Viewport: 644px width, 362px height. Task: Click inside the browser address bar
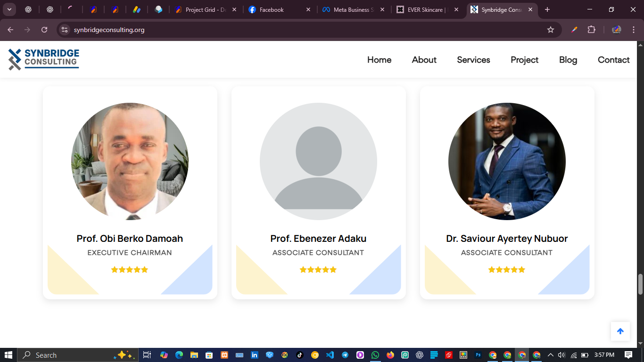coord(283,29)
